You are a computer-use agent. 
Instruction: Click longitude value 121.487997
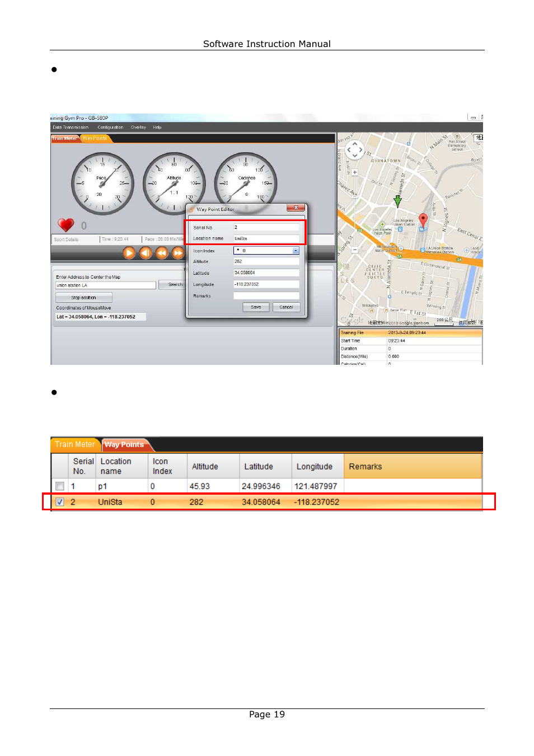pyautogui.click(x=316, y=486)
